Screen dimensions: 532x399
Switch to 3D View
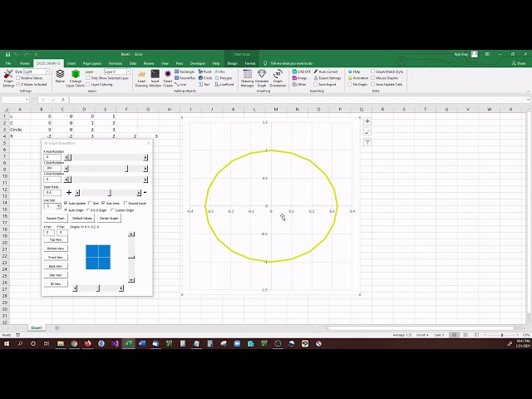click(x=56, y=283)
